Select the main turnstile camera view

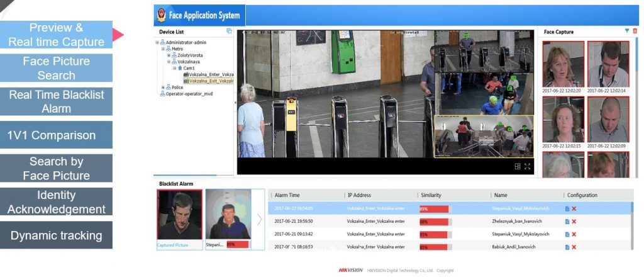click(x=336, y=94)
